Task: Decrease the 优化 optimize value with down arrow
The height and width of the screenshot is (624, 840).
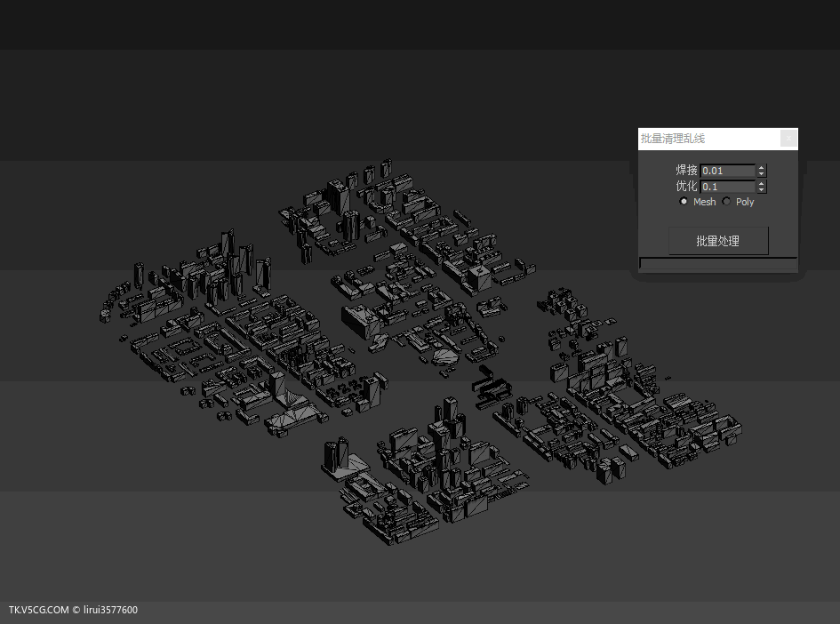Action: coord(762,190)
